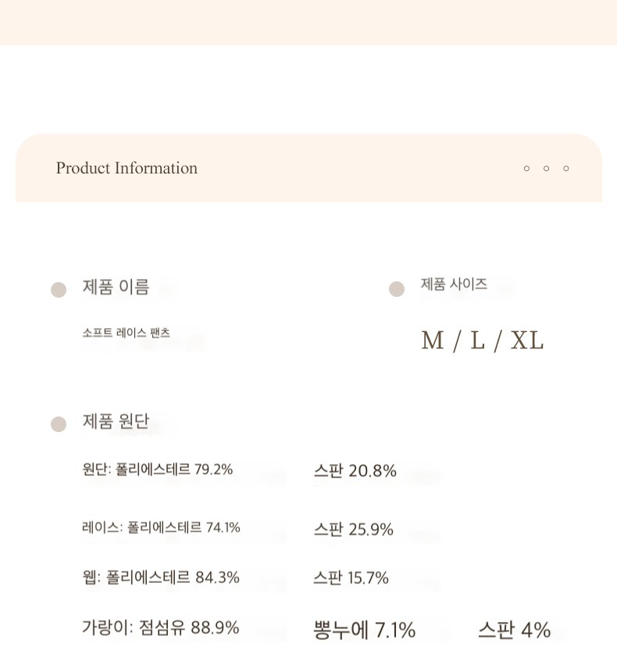This screenshot has width=617, height=672.
Task: Click the bullet dot beside 제품 이름
Action: [59, 290]
